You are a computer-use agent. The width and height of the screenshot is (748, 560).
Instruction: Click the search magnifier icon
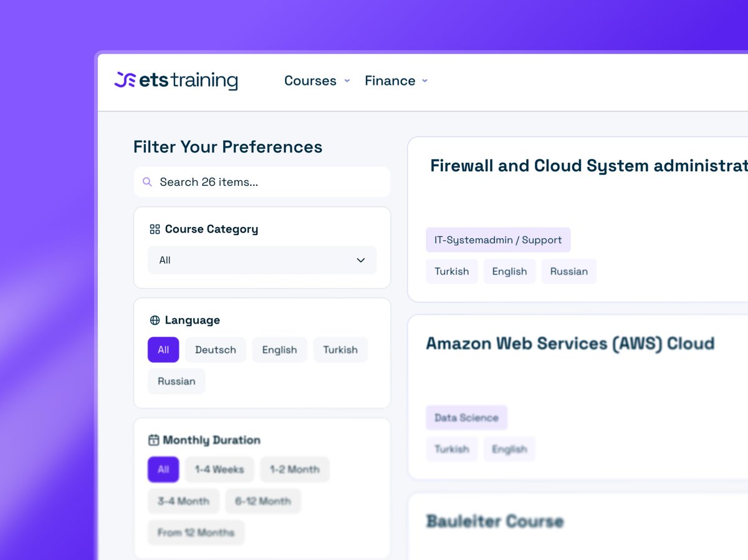coord(147,182)
